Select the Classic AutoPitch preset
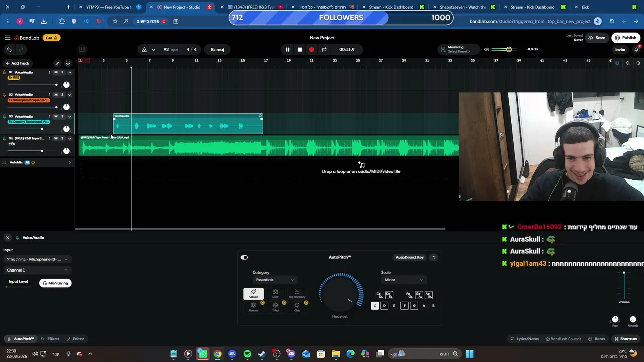644x362 pixels. (253, 293)
